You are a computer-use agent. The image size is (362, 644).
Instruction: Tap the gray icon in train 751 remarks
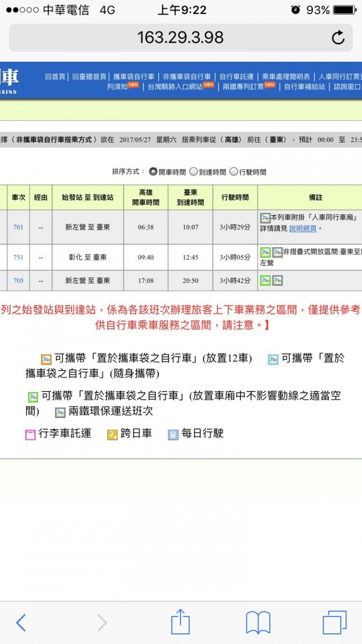coord(277,253)
